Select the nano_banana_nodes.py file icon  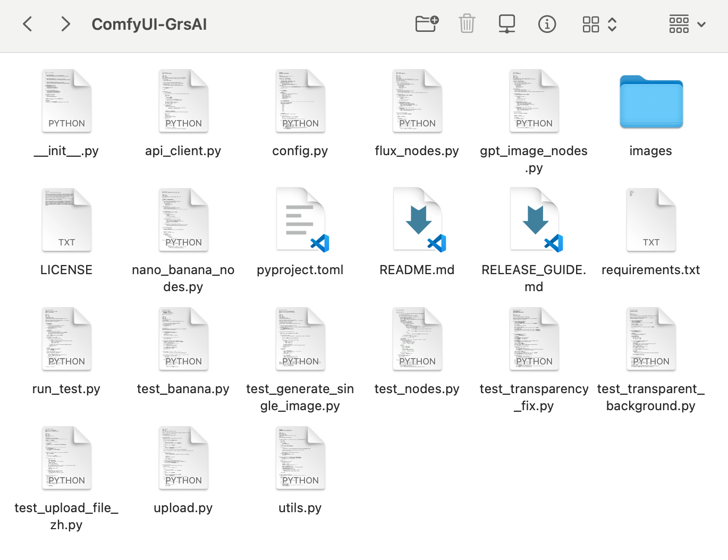click(183, 220)
